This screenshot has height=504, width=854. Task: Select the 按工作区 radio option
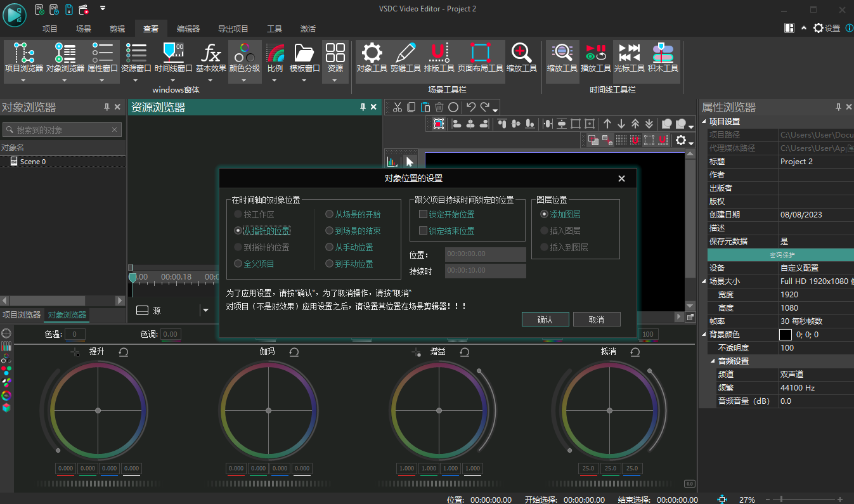pyautogui.click(x=254, y=215)
